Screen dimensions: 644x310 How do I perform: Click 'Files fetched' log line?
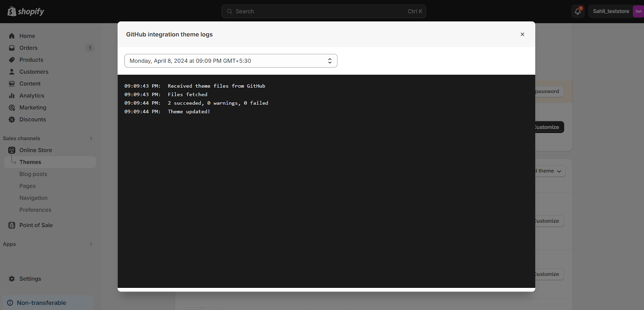188,95
